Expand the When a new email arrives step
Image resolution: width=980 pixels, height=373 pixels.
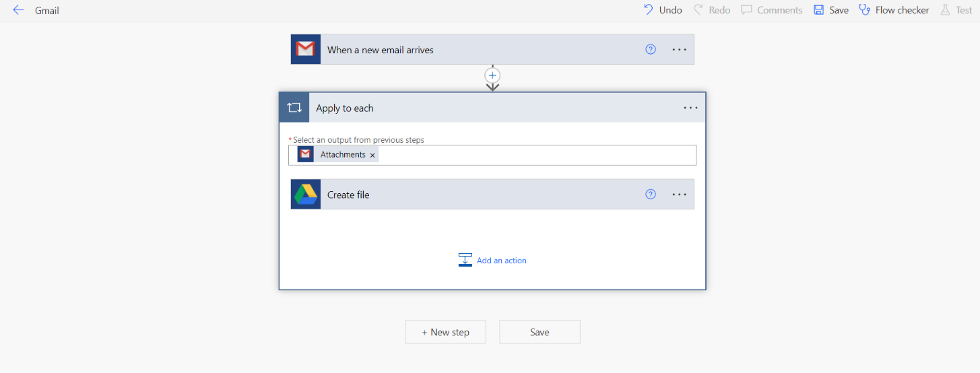coord(471,50)
